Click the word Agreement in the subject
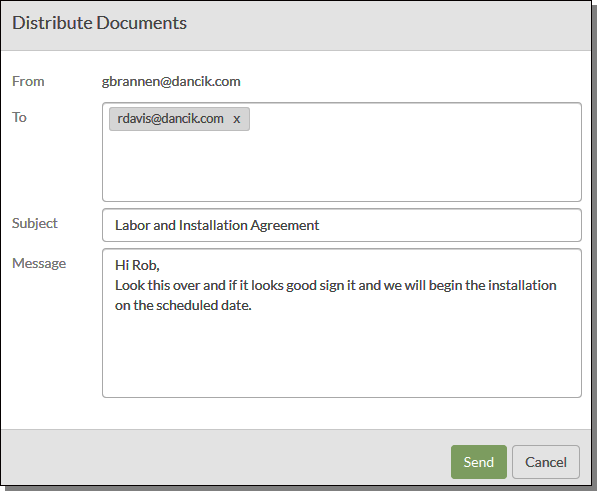597x491 pixels. (285, 225)
